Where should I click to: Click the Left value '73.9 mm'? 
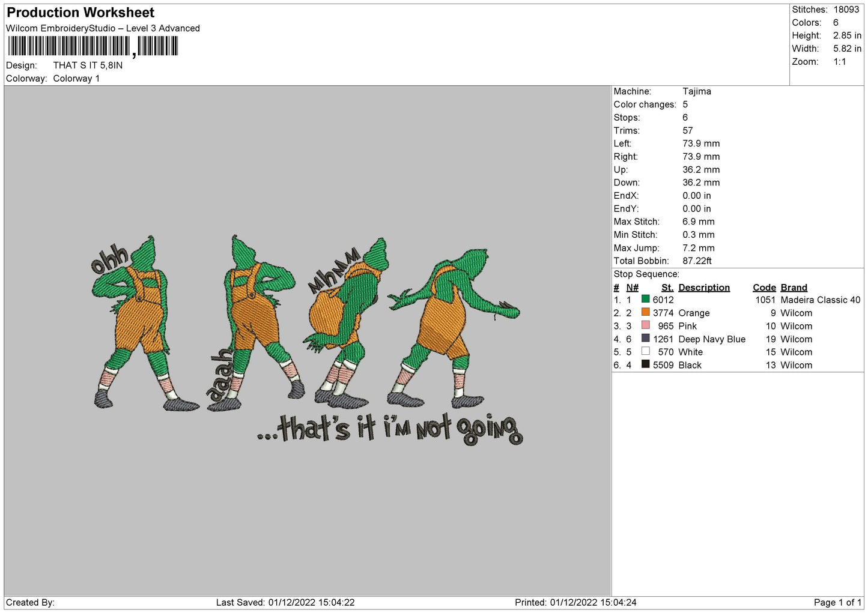point(701,143)
